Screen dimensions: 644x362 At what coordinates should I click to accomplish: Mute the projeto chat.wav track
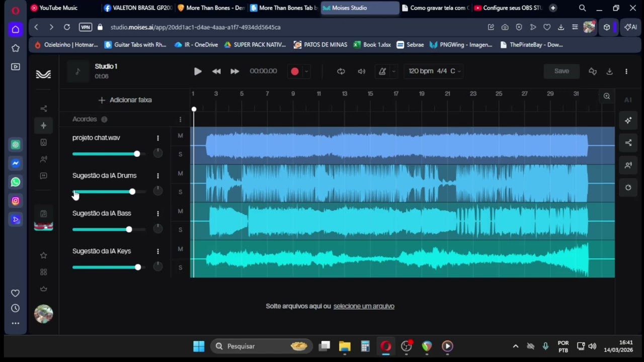click(x=180, y=136)
